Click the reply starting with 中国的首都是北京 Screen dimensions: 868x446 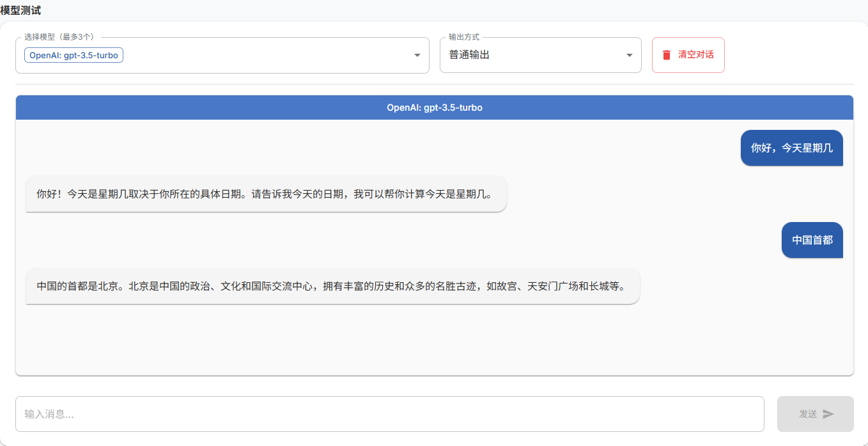[x=332, y=286]
